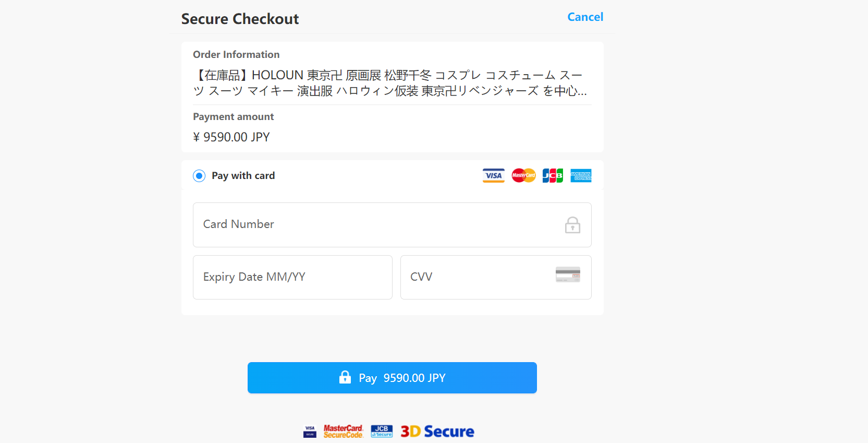
Task: Click the 3D Secure logo
Action: [x=437, y=432]
